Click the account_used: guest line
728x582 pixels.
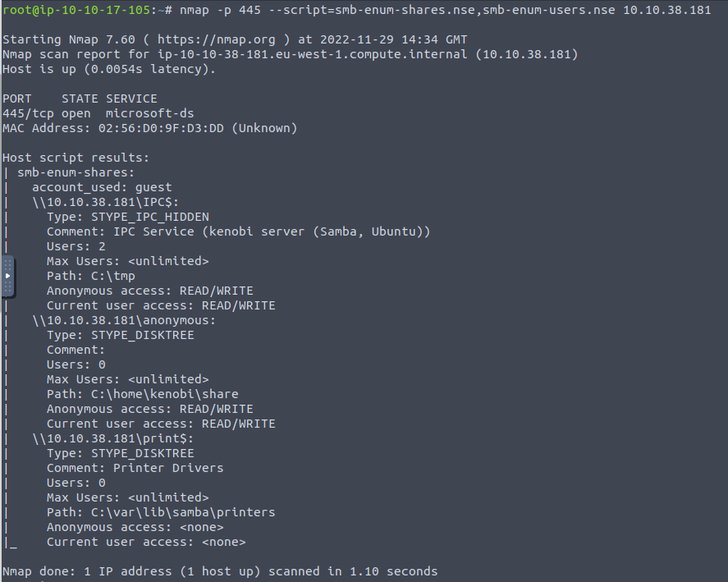tap(102, 188)
